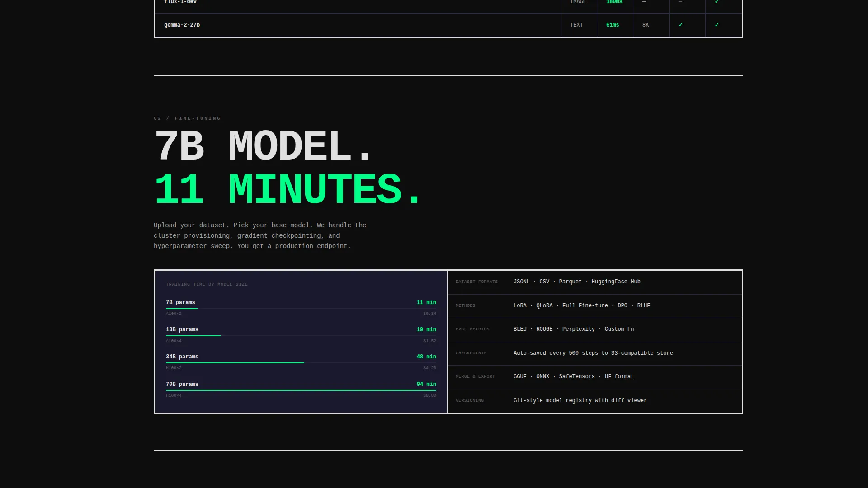Click the '11 min' training time
The height and width of the screenshot is (488, 868).
(x=426, y=302)
